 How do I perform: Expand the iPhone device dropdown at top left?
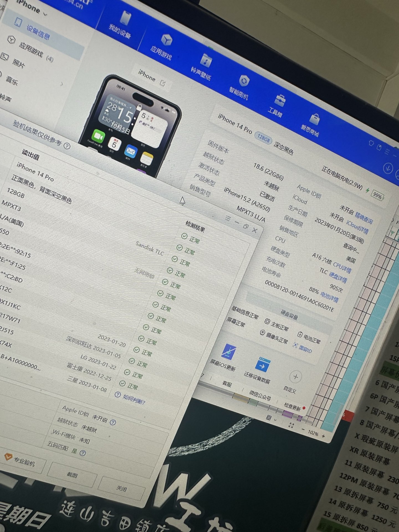[x=45, y=14]
